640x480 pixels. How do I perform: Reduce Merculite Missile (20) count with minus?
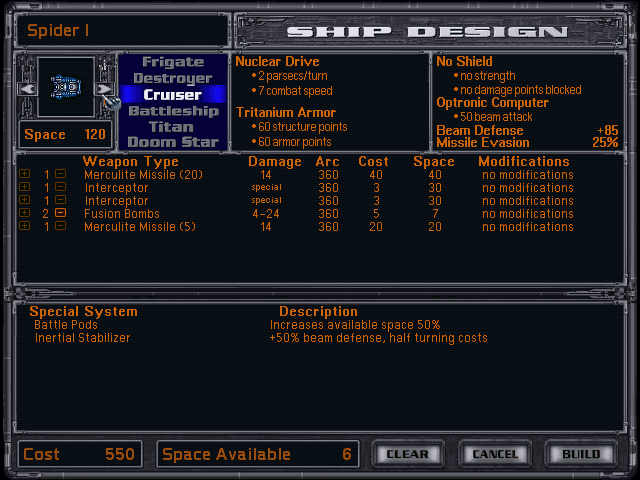(x=60, y=174)
